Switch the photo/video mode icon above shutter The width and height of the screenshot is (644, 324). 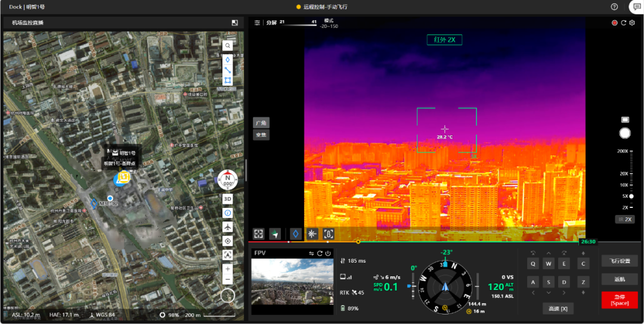[625, 119]
